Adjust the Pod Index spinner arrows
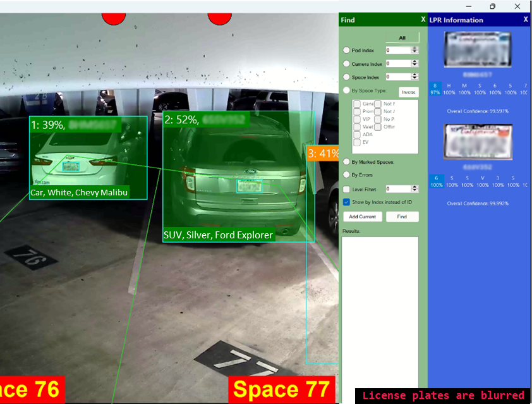Image resolution: width=532 pixels, height=404 pixels. tap(414, 50)
